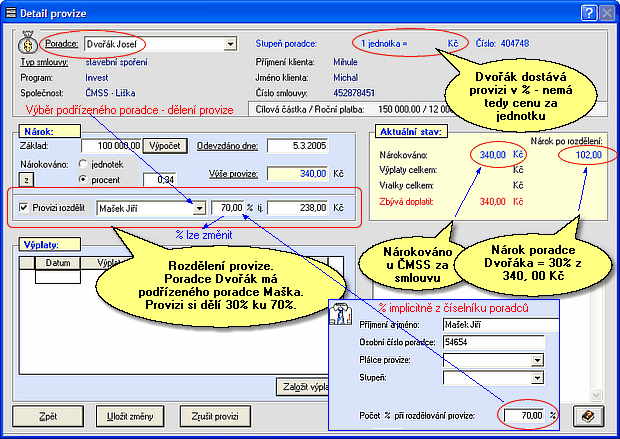This screenshot has width=620, height=439.
Task: Click the Zrušit provizi button
Action: point(215,415)
